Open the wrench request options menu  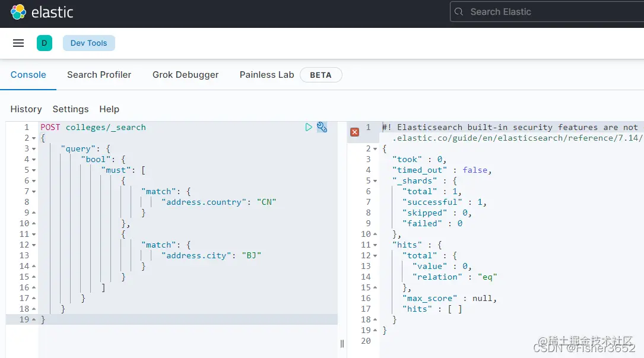tap(322, 127)
